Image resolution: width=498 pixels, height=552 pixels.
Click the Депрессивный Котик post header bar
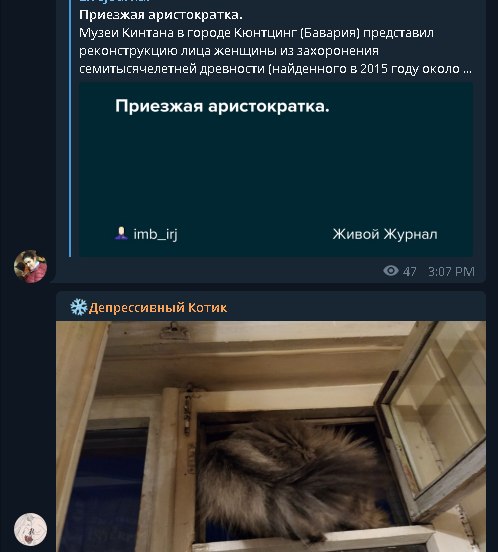click(271, 307)
